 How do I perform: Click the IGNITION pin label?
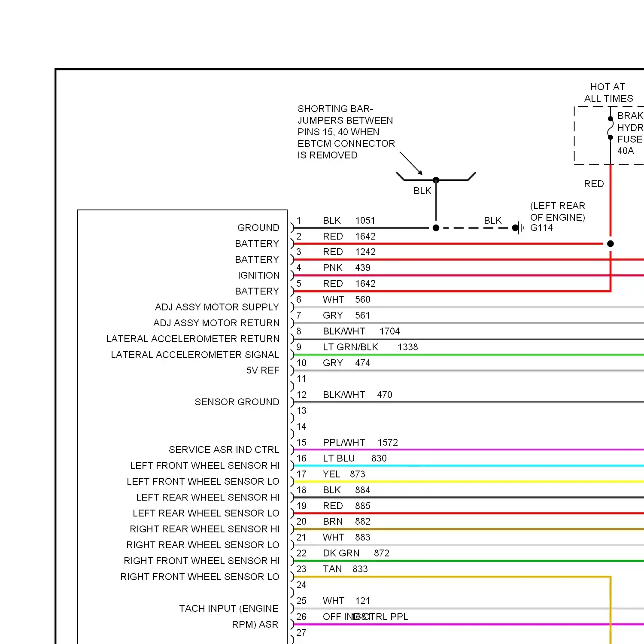[258, 275]
